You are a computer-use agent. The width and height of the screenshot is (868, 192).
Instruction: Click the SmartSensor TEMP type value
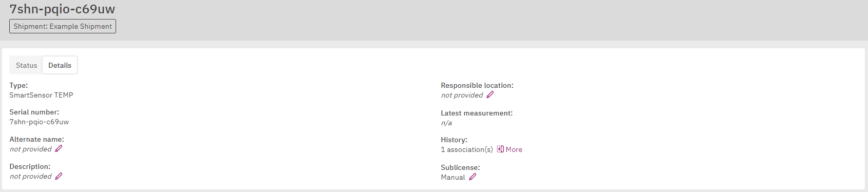(41, 95)
